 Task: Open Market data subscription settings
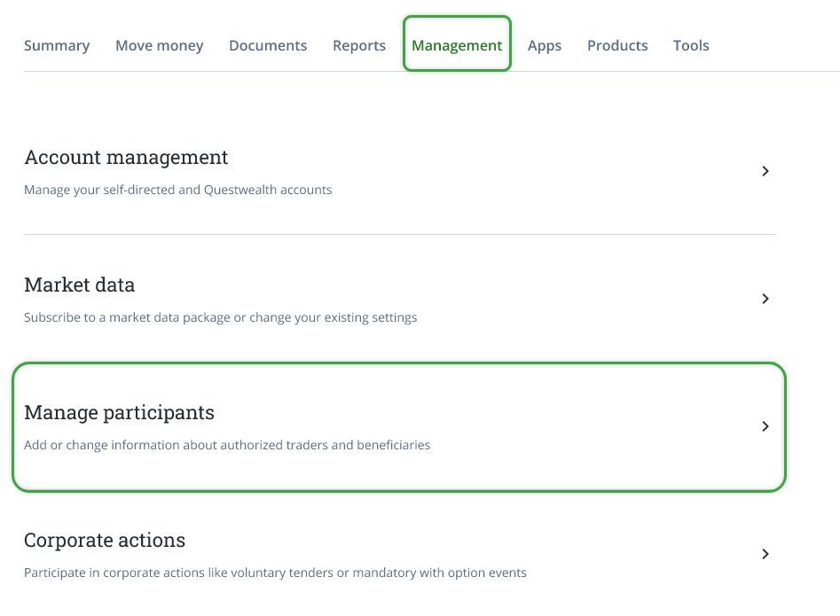click(x=399, y=299)
